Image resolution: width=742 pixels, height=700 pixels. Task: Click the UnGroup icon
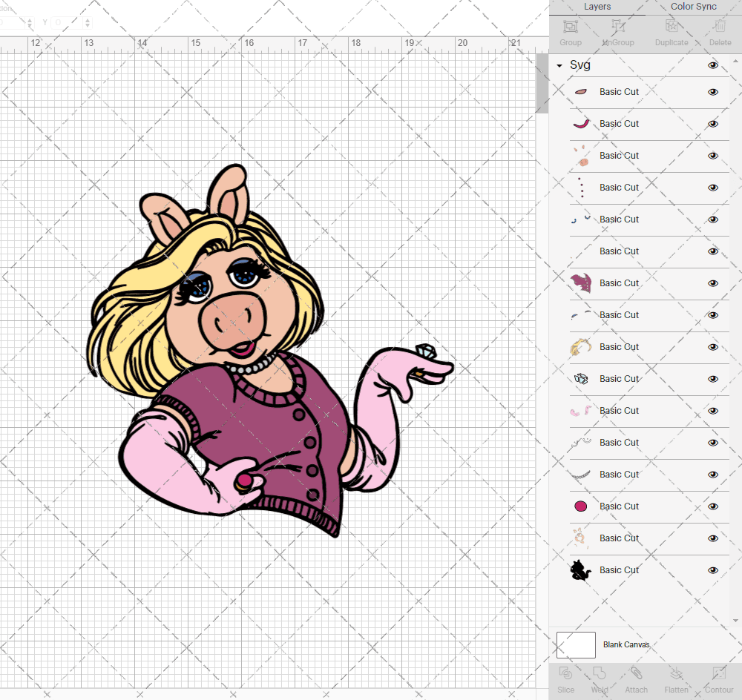point(618,27)
